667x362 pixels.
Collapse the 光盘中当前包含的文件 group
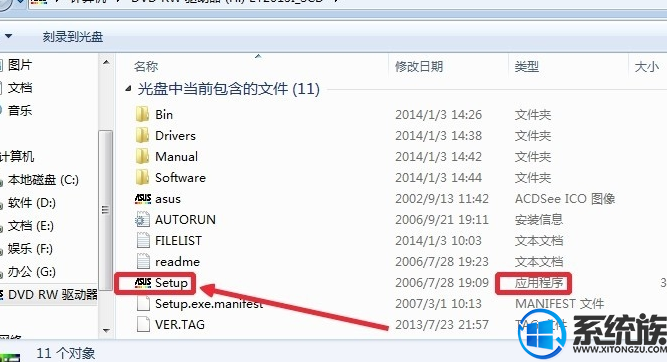click(x=128, y=89)
